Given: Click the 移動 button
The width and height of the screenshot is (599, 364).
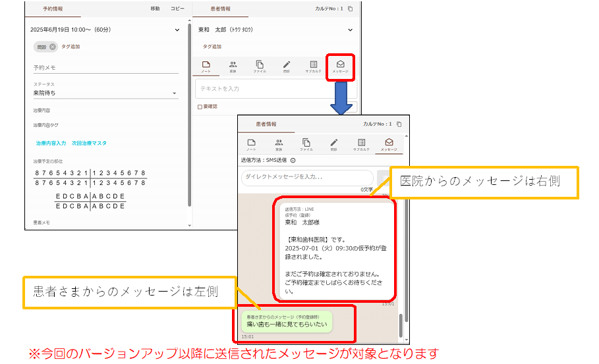Looking at the screenshot, I should [155, 9].
